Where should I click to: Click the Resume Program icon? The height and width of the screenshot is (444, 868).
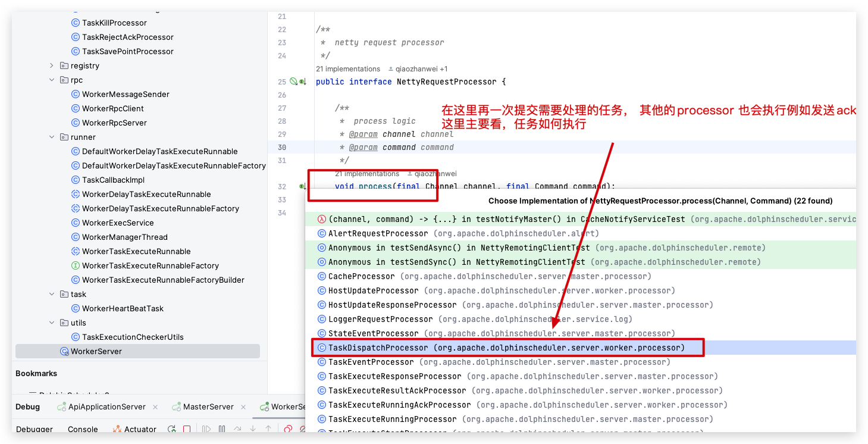click(x=206, y=429)
